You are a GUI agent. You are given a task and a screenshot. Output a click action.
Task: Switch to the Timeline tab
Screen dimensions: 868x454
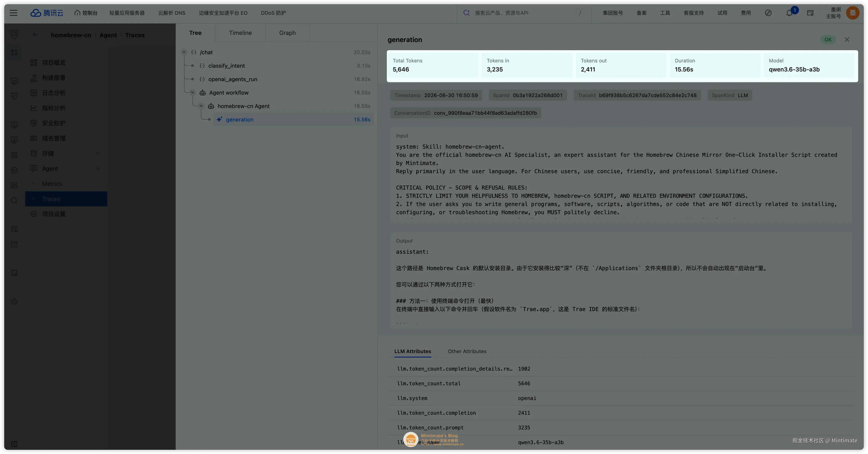(240, 33)
